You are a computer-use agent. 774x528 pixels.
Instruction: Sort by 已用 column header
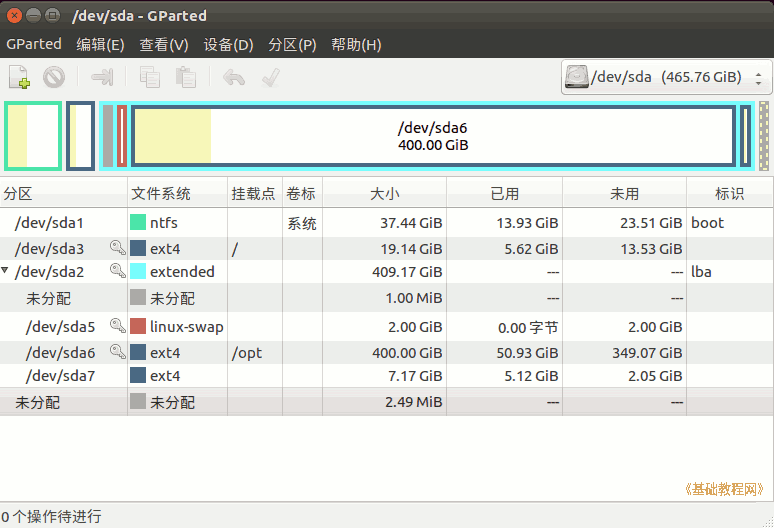click(x=504, y=193)
